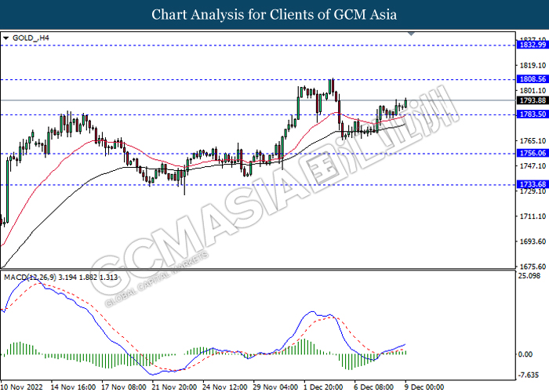Click the GOLD_,H4 chart title label
Viewport: 549px width, 392px height.
pyautogui.click(x=31, y=38)
